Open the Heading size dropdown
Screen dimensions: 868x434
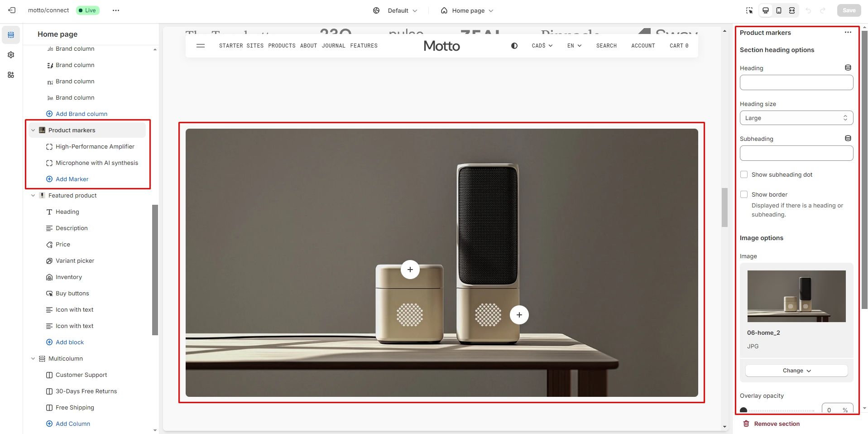tap(796, 118)
